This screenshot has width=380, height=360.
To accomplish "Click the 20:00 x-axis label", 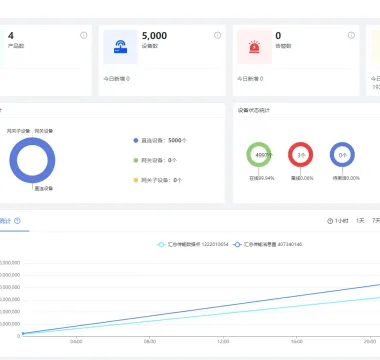I will [370, 342].
